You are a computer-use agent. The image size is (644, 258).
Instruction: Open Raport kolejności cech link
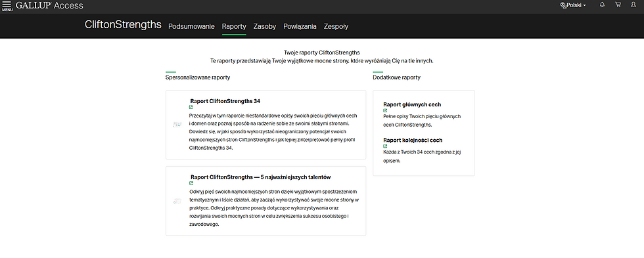click(413, 140)
